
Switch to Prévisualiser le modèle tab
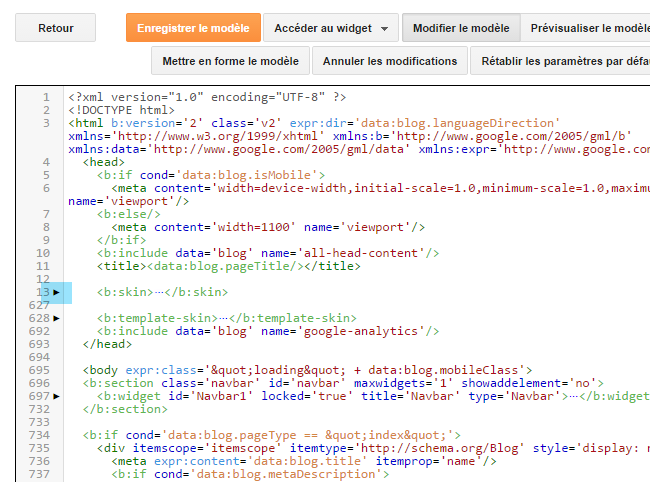(585, 28)
